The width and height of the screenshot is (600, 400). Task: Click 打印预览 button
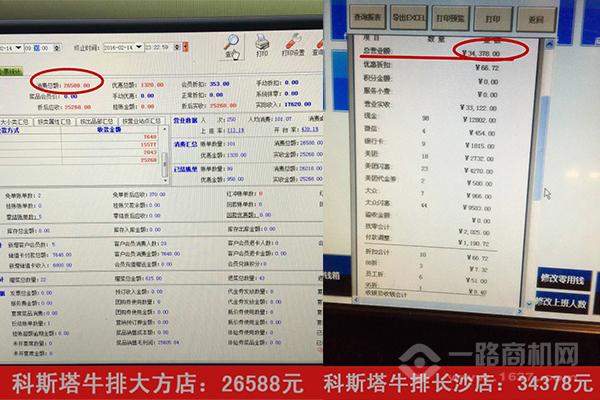tap(450, 18)
